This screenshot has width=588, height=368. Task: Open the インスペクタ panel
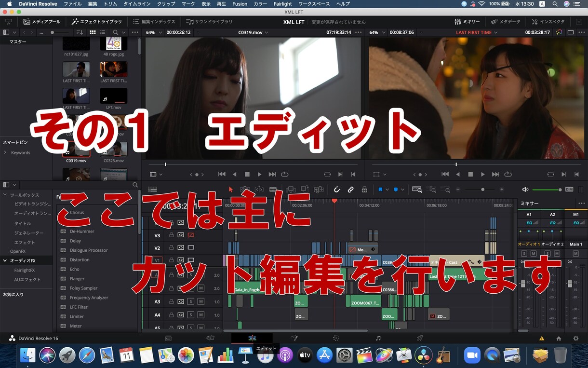pos(548,22)
